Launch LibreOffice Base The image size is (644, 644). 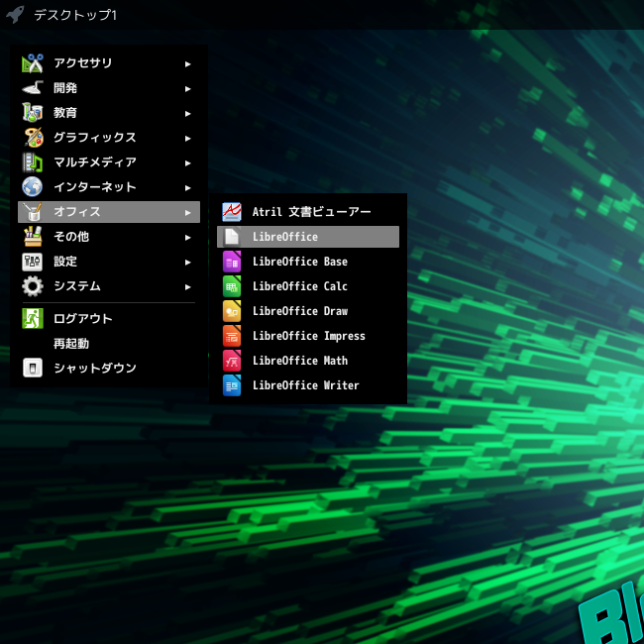(x=308, y=262)
